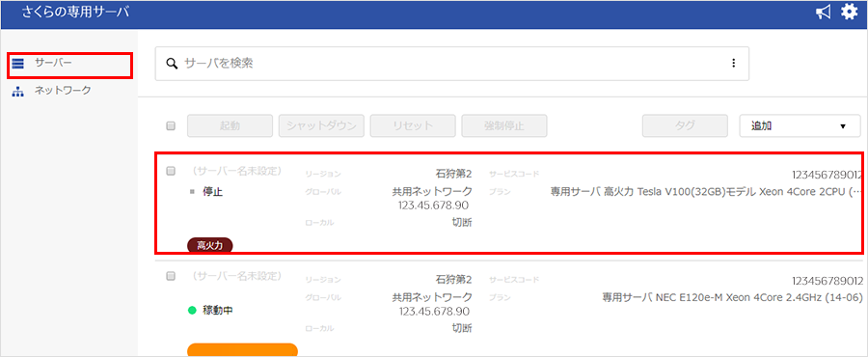Click the サーバを検索 search field
Image resolution: width=868 pixels, height=357 pixels.
coord(451,64)
